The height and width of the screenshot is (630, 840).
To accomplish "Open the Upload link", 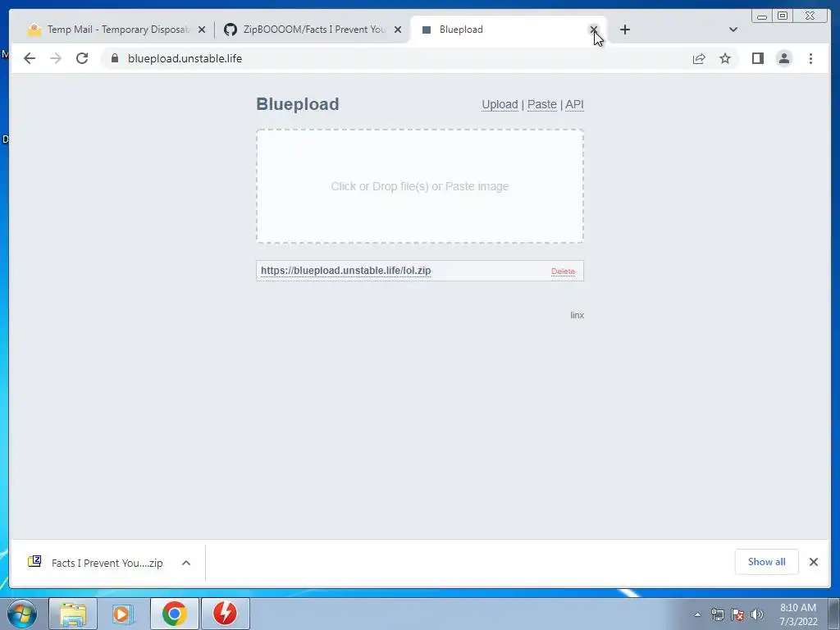I will click(500, 104).
